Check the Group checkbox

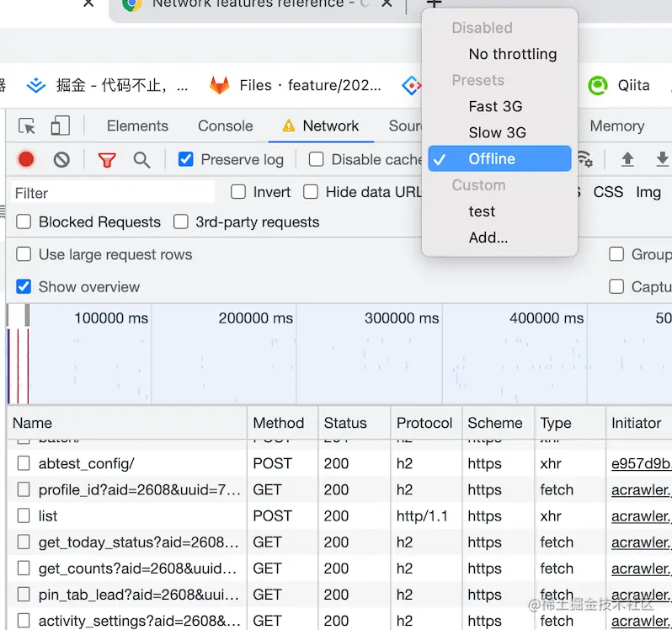(616, 254)
